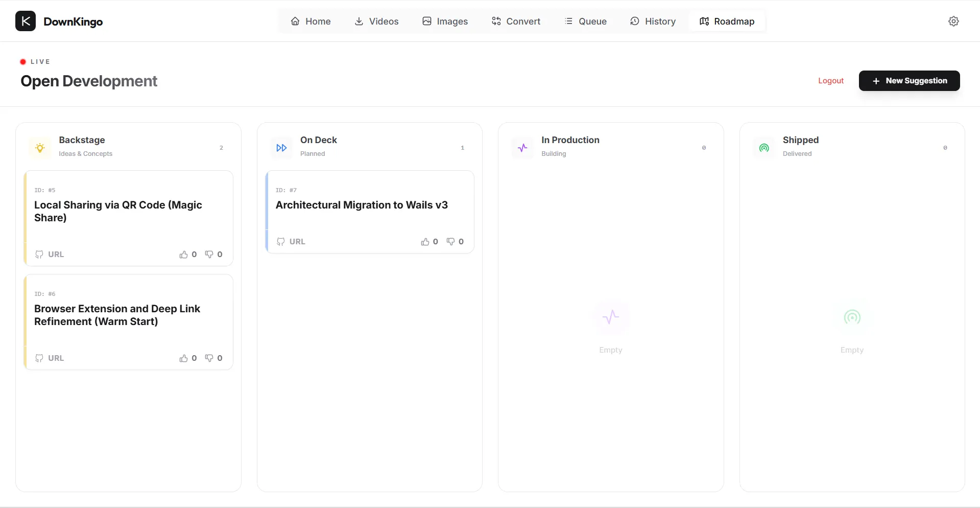Click the Logout link

(831, 81)
